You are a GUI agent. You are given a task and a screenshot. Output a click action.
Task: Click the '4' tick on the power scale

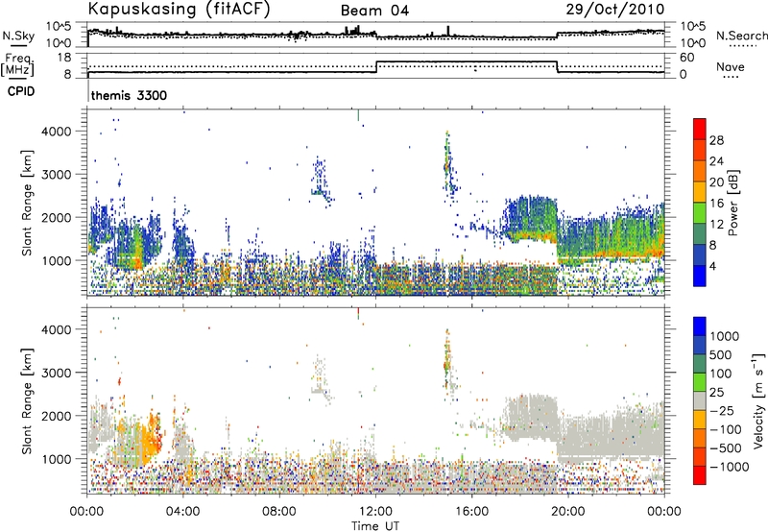712,266
